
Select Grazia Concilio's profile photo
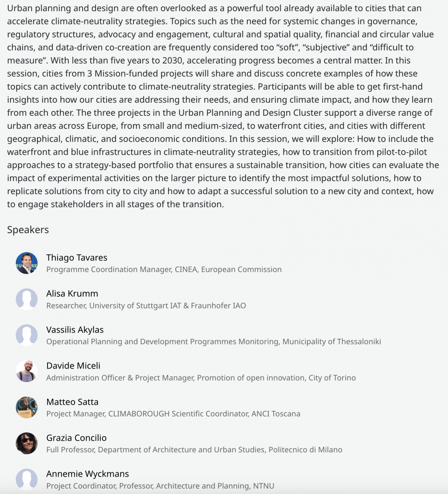coord(27,443)
